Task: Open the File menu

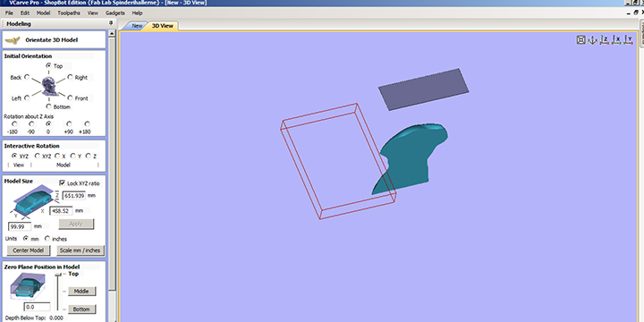Action: (x=9, y=13)
